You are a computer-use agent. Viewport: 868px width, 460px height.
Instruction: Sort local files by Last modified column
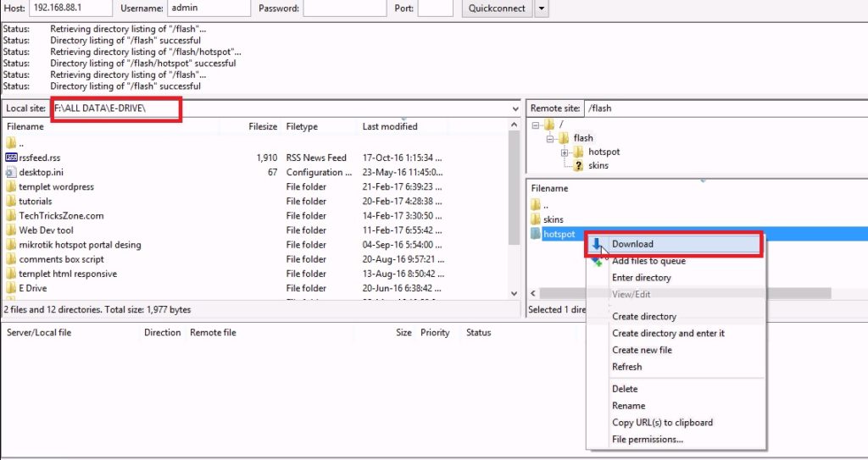(x=390, y=126)
